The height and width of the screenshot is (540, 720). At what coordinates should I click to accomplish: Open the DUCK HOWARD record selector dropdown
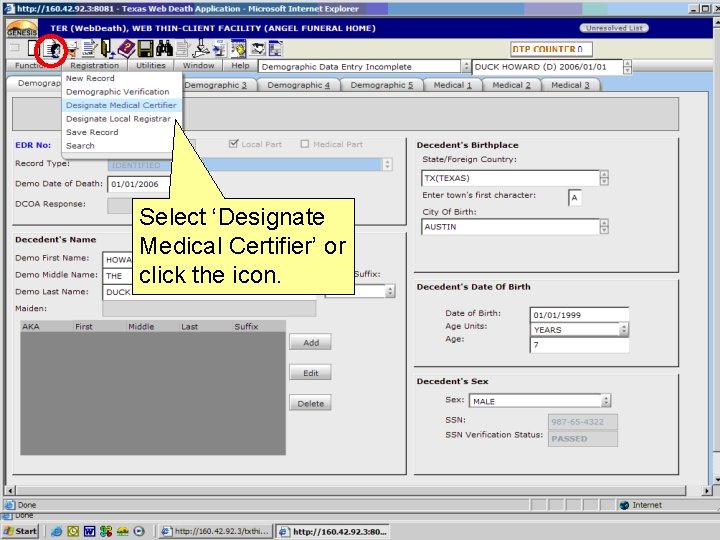pos(627,67)
